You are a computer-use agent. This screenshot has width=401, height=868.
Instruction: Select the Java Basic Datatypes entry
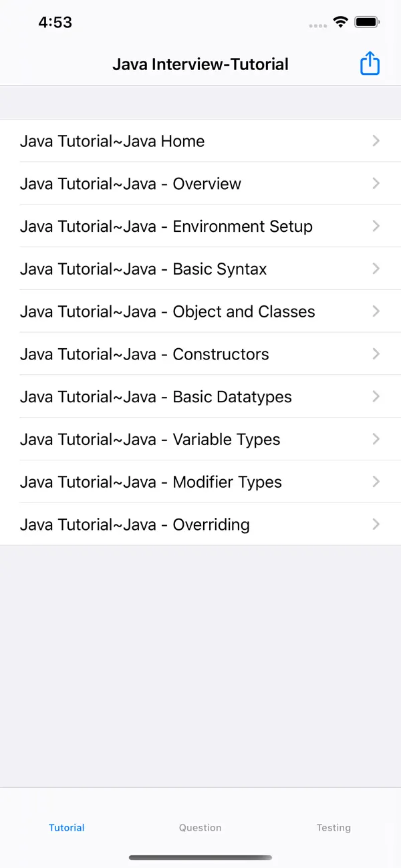tap(155, 396)
